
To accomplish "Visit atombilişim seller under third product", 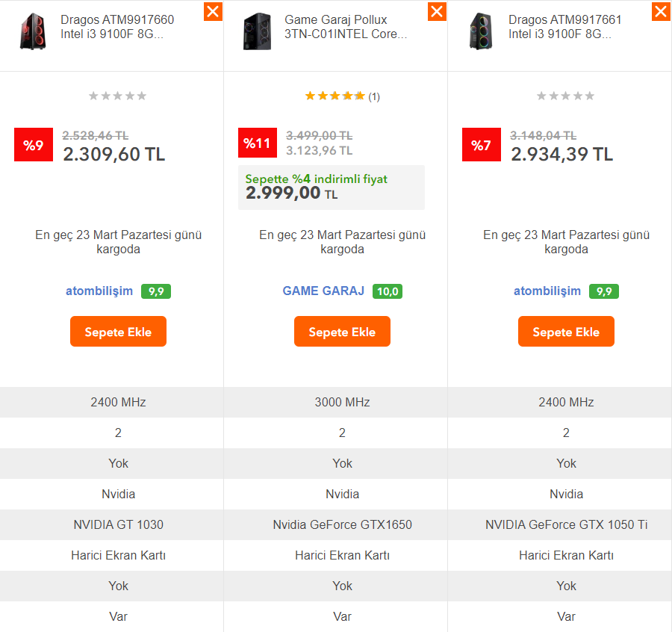I will point(547,291).
